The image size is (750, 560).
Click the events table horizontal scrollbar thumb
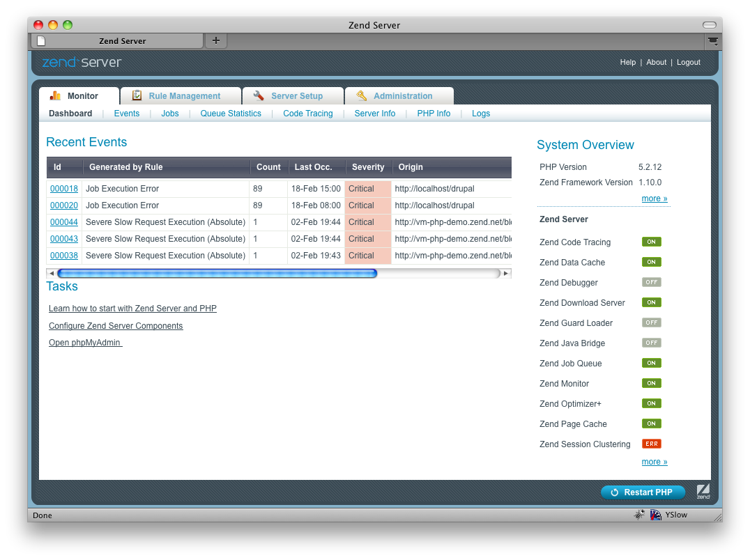click(217, 273)
